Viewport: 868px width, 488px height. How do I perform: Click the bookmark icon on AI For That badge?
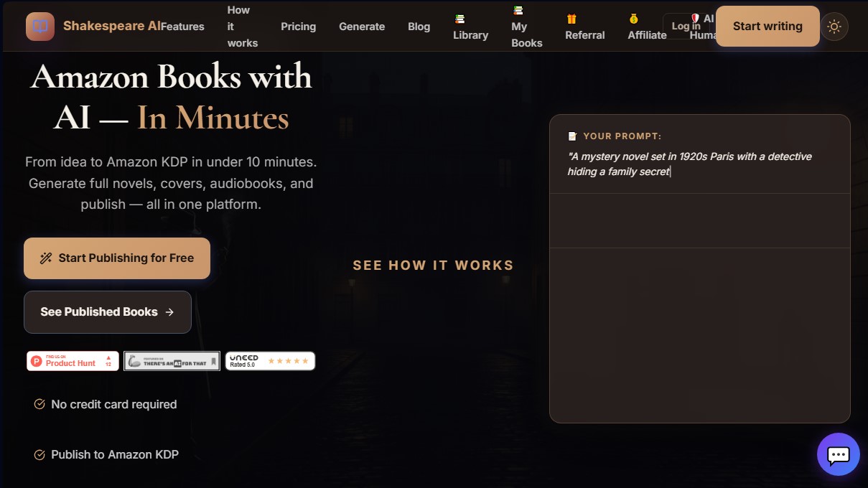pyautogui.click(x=213, y=362)
